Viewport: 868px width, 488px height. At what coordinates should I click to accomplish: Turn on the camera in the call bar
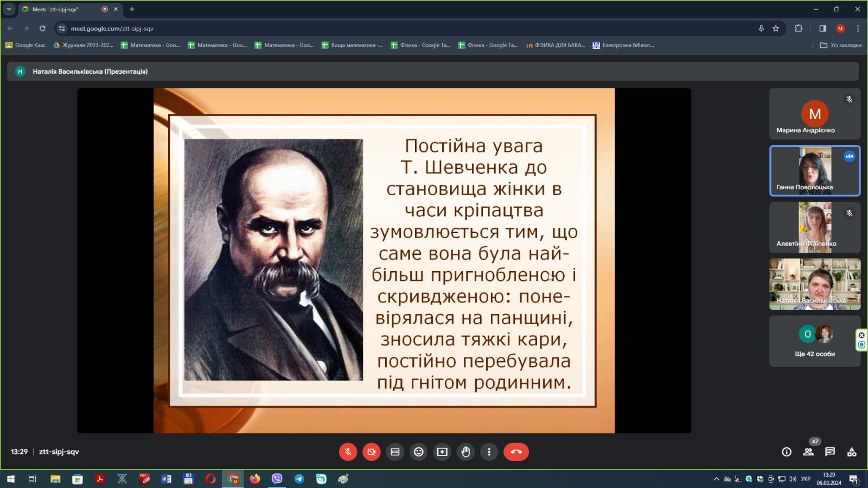(x=372, y=452)
